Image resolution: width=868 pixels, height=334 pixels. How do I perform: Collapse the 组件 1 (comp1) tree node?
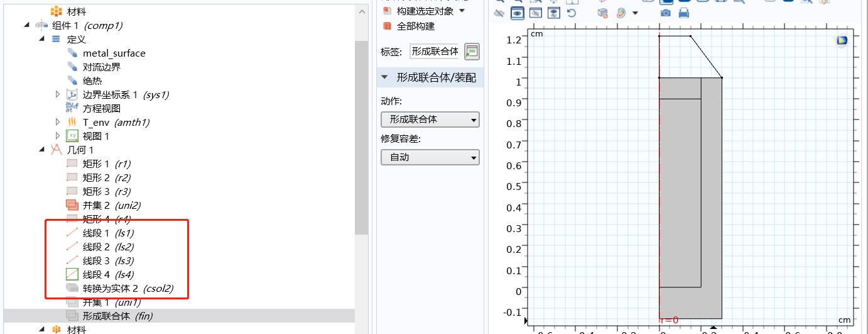26,25
